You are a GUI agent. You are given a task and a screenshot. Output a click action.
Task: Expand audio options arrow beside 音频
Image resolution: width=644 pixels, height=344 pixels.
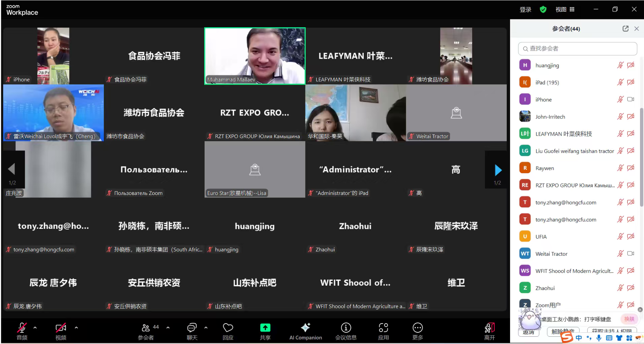tap(35, 328)
